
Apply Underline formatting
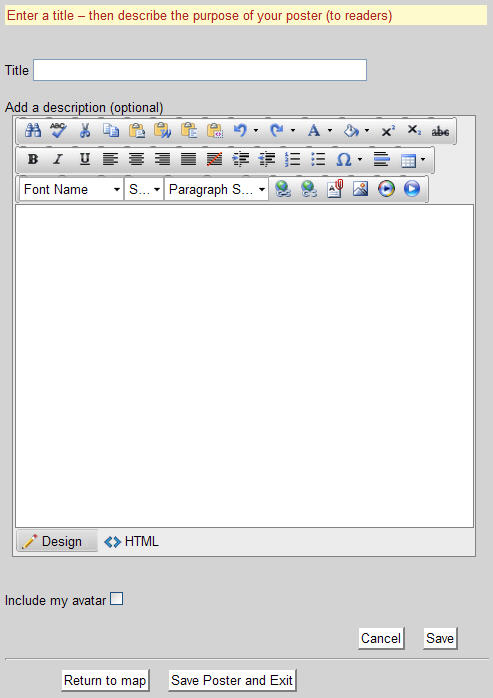pos(85,159)
